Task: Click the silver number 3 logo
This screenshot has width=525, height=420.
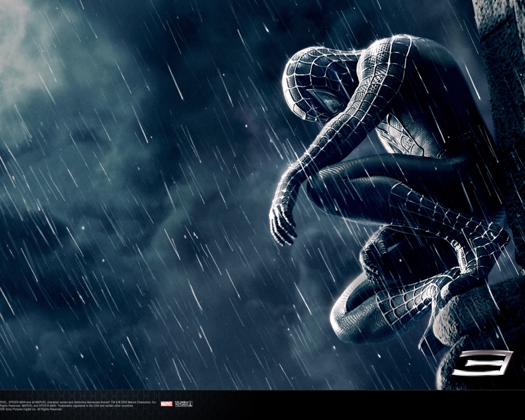Action: pos(482,363)
